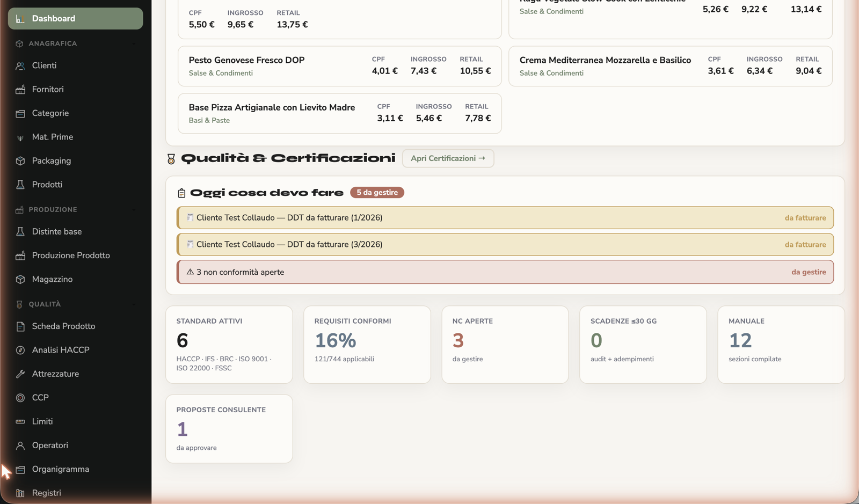Open the Requisiti Conformi 16% card
This screenshot has width=859, height=504.
click(367, 345)
